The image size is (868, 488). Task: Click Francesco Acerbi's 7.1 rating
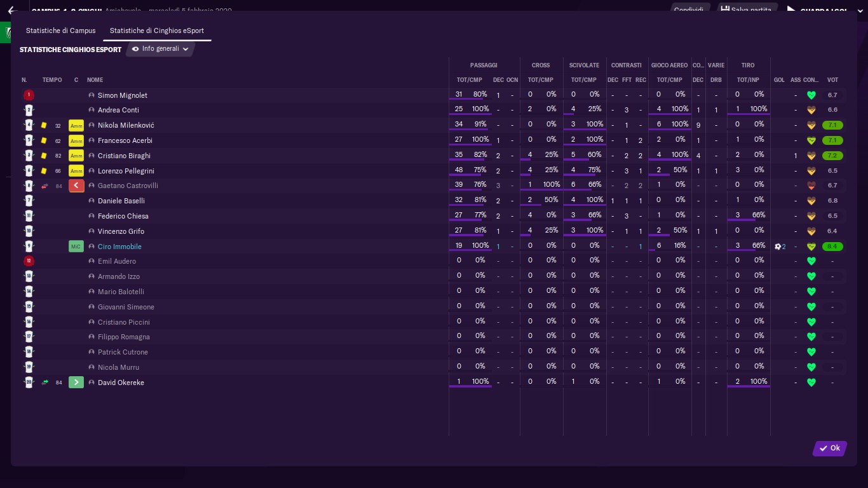[832, 140]
